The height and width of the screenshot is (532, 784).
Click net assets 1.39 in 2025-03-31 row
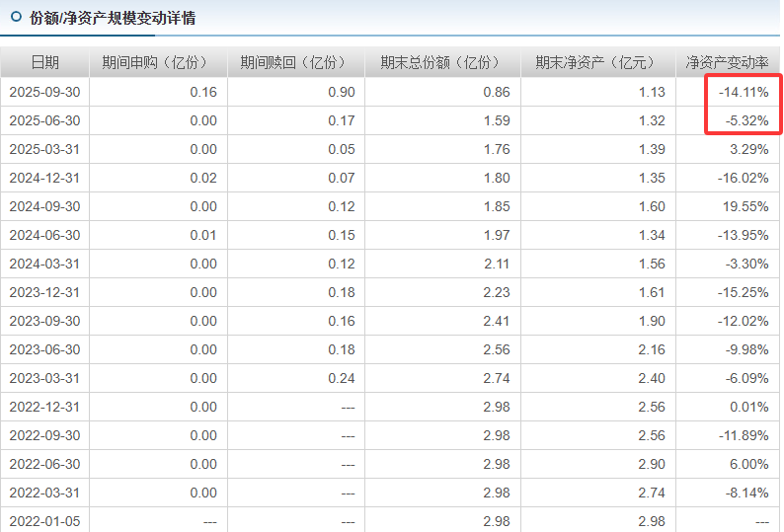(x=652, y=149)
